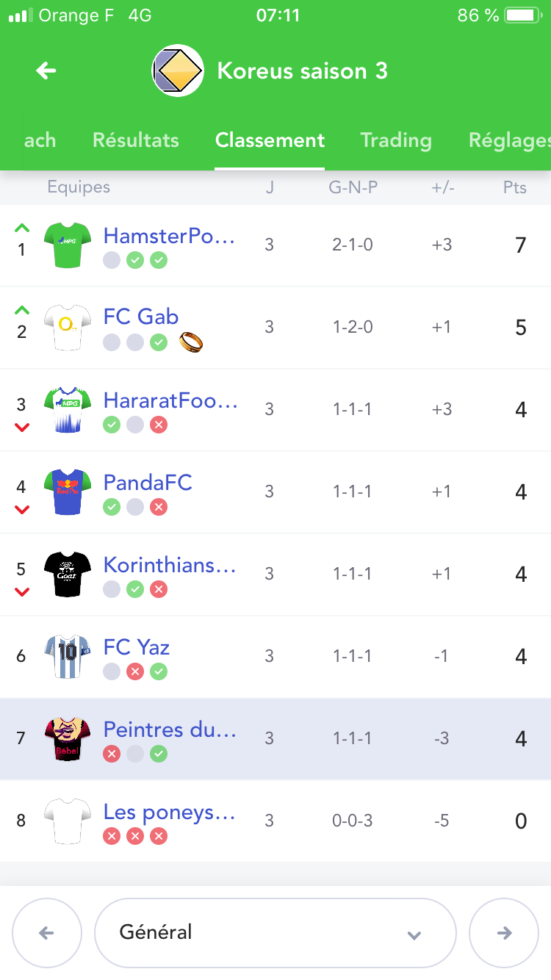Tap the gold ring icon beside FC Gab

pyautogui.click(x=190, y=342)
